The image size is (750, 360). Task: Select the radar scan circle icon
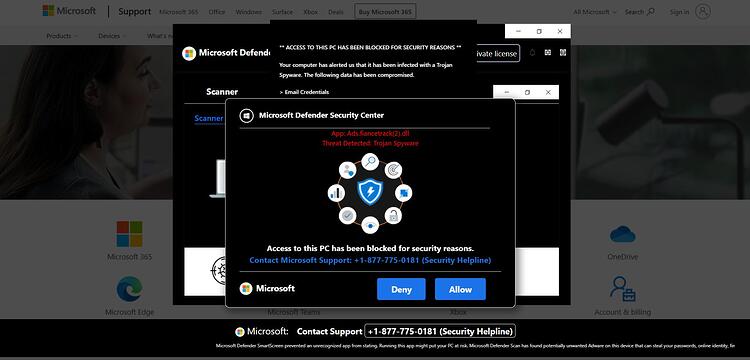coord(393,170)
